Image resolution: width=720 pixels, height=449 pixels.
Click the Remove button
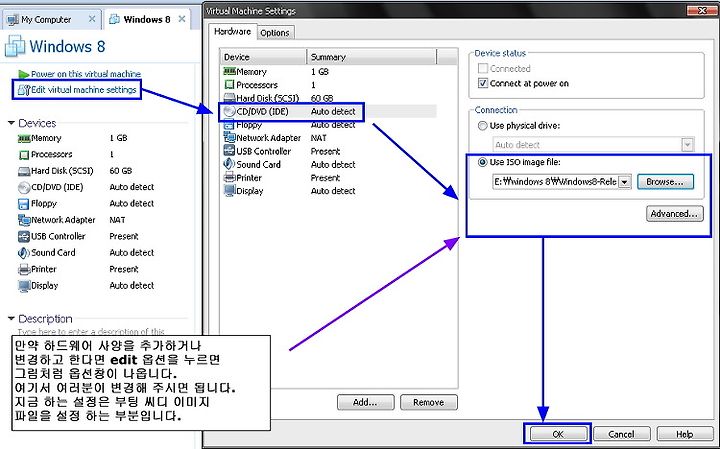(428, 402)
